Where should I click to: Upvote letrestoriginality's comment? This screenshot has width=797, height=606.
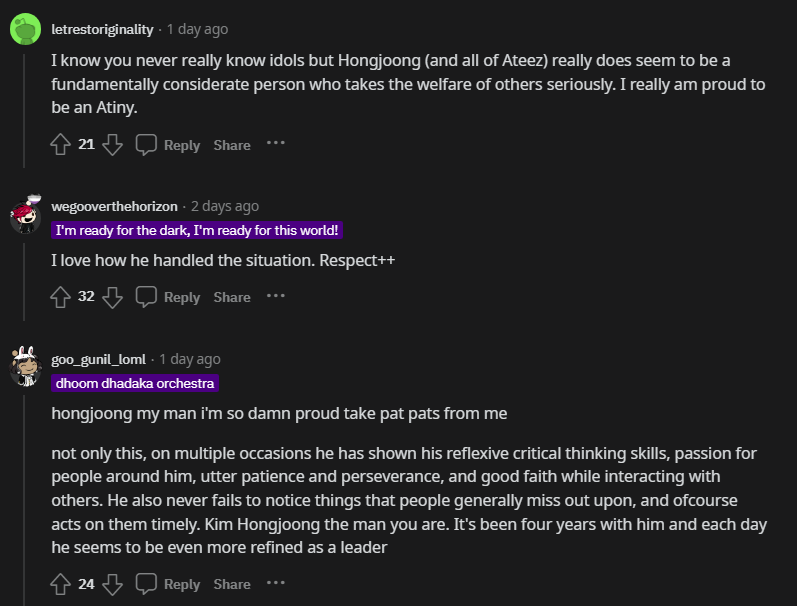(x=61, y=145)
